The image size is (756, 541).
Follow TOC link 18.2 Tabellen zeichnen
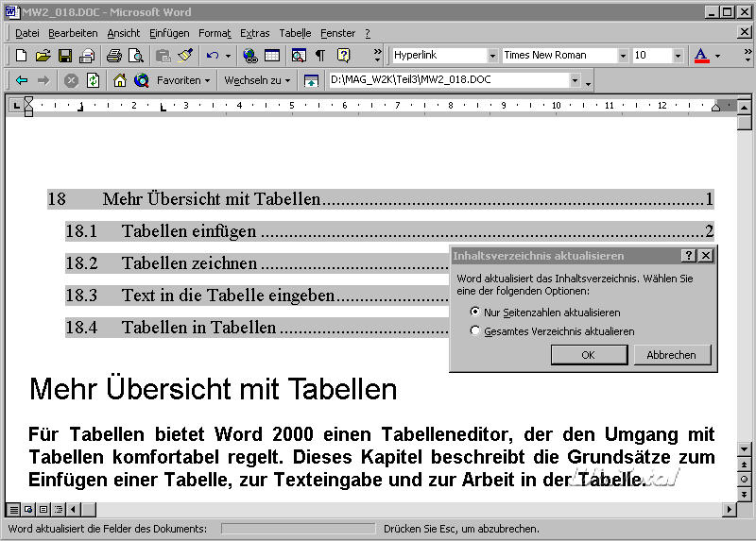coord(257,263)
